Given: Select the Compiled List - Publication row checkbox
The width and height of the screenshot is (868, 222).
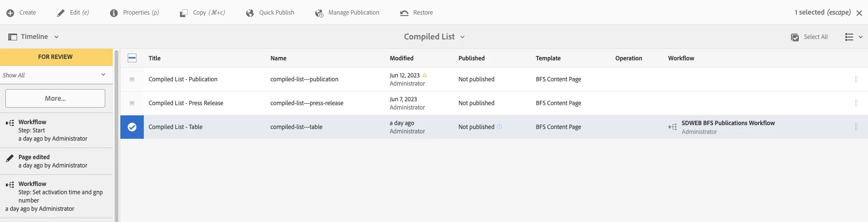Looking at the screenshot, I should [x=132, y=79].
